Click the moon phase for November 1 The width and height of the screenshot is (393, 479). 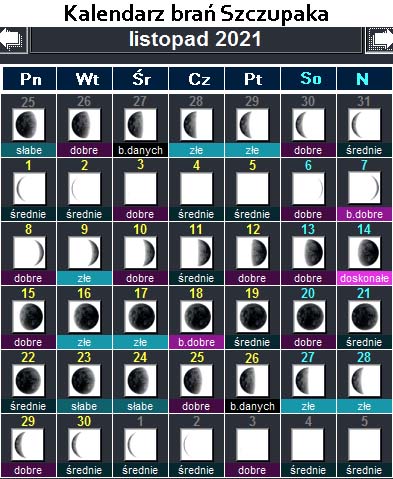pos(28,188)
